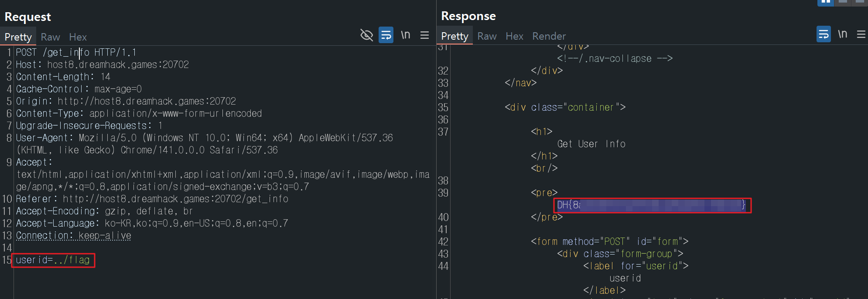Image resolution: width=868 pixels, height=299 pixels.
Task: Open the Request panel hamburger options menu
Action: pos(424,35)
